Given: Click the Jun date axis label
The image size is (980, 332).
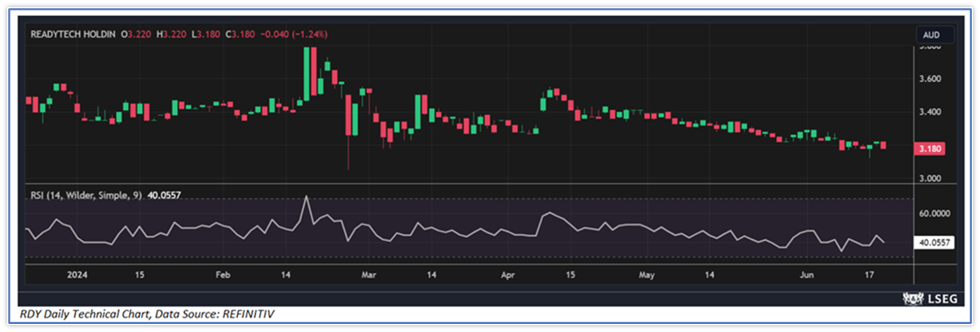Looking at the screenshot, I should point(806,274).
